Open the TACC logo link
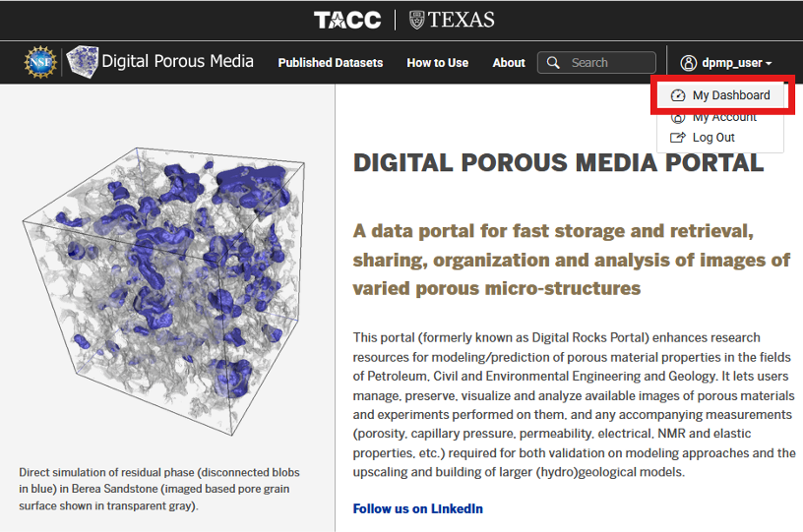Viewport: 803px width, 532px height. tap(347, 20)
